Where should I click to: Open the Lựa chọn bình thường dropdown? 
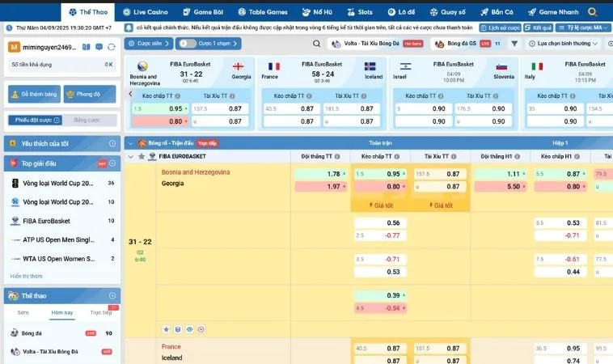click(564, 43)
